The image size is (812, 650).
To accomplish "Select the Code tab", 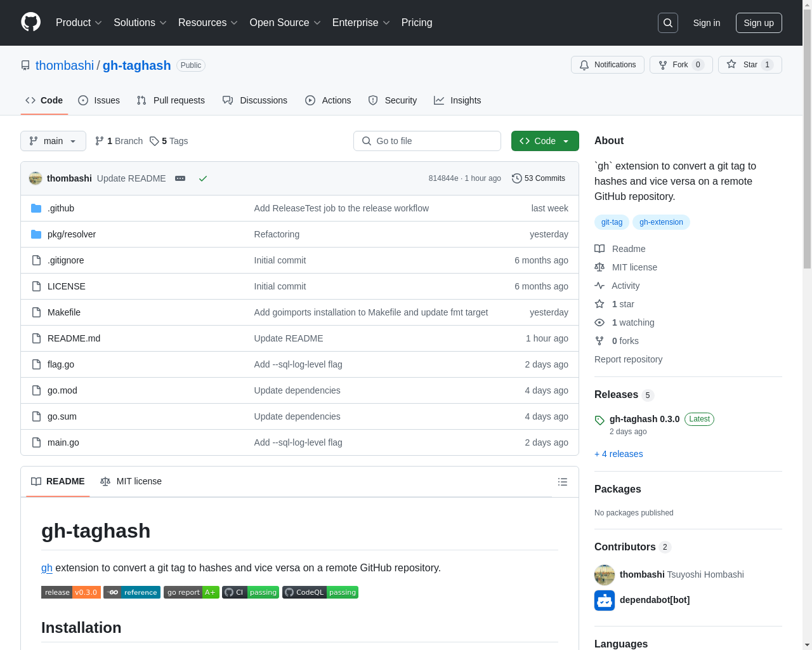I will coord(44,100).
